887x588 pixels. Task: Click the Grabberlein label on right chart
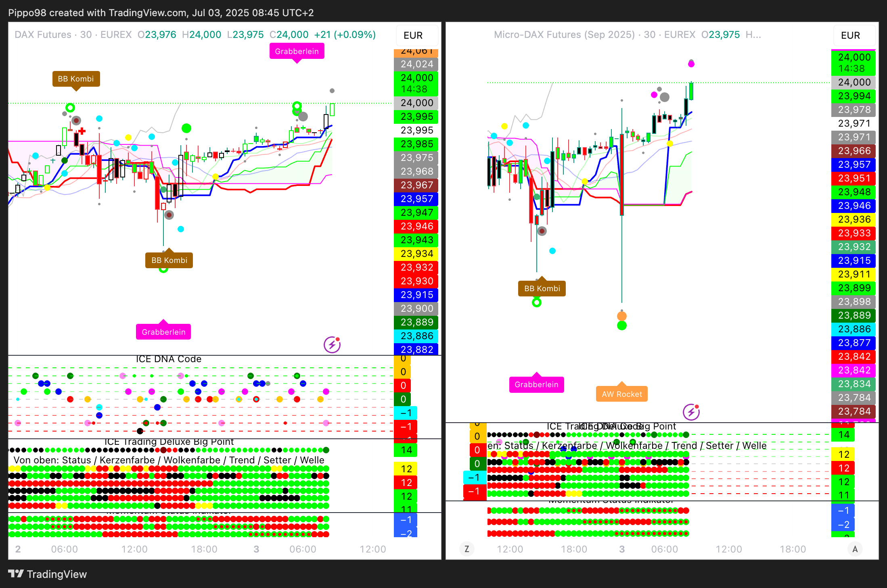[536, 384]
